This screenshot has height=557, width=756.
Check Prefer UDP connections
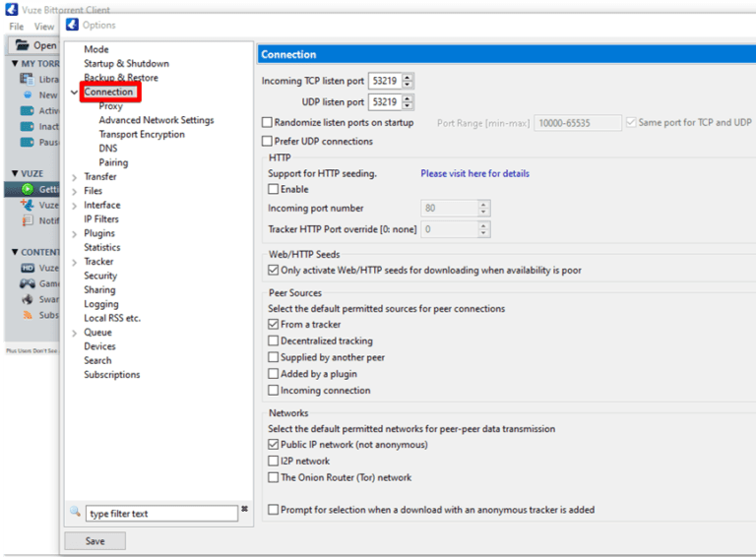[267, 141]
